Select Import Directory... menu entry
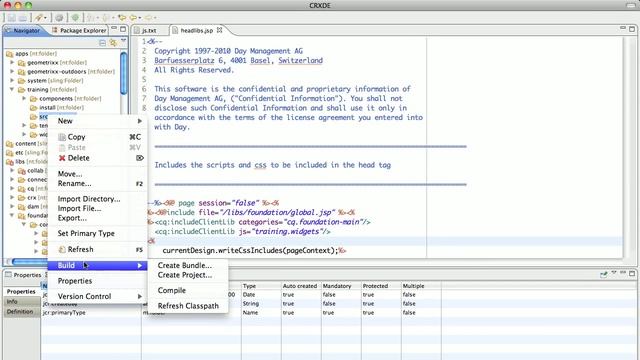 98,199
